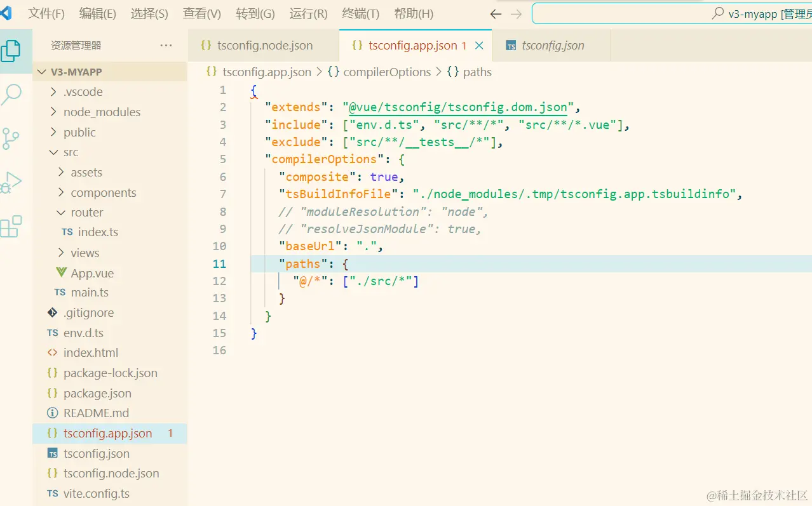Screen dimensions: 812x506
Task: Click the TS icon beside main.ts
Action: pos(60,292)
